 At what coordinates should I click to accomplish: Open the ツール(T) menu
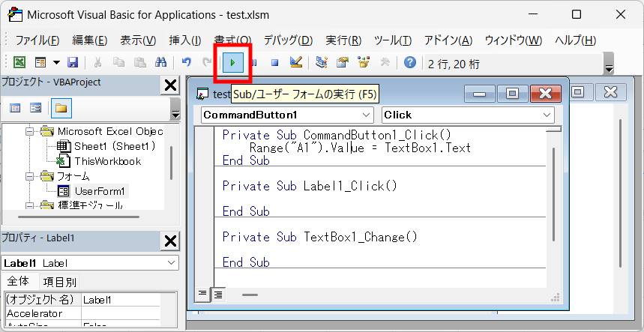[393, 40]
